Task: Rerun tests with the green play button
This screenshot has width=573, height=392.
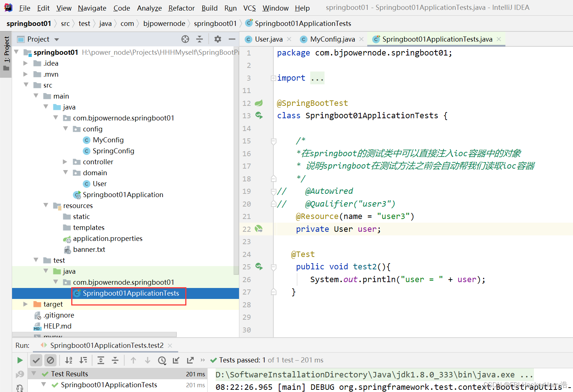Action: pyautogui.click(x=20, y=360)
